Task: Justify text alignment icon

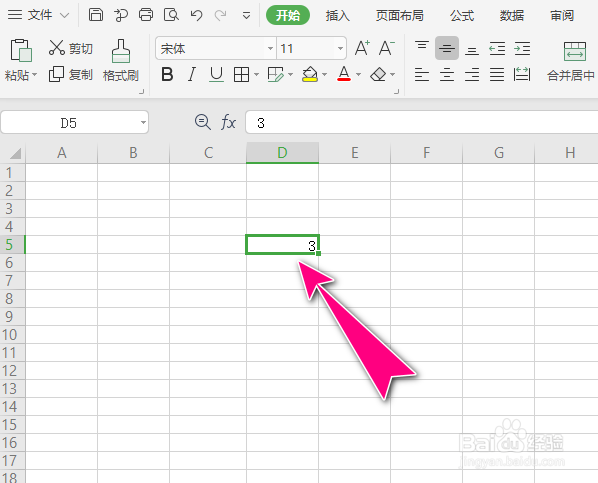Action: point(497,74)
